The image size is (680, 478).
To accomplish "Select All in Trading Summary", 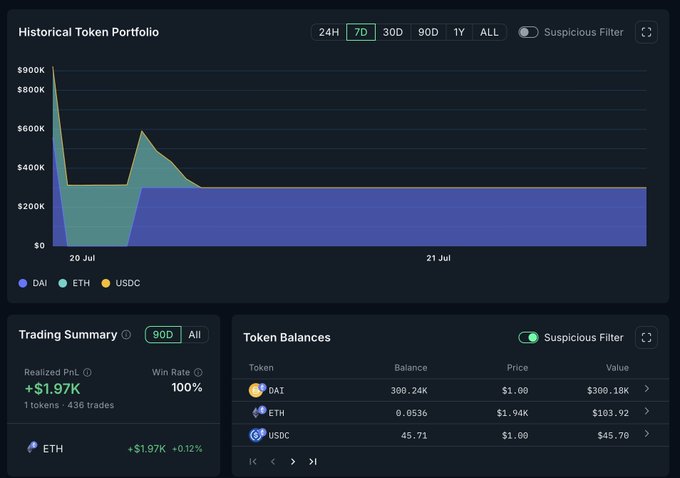I will pos(195,334).
